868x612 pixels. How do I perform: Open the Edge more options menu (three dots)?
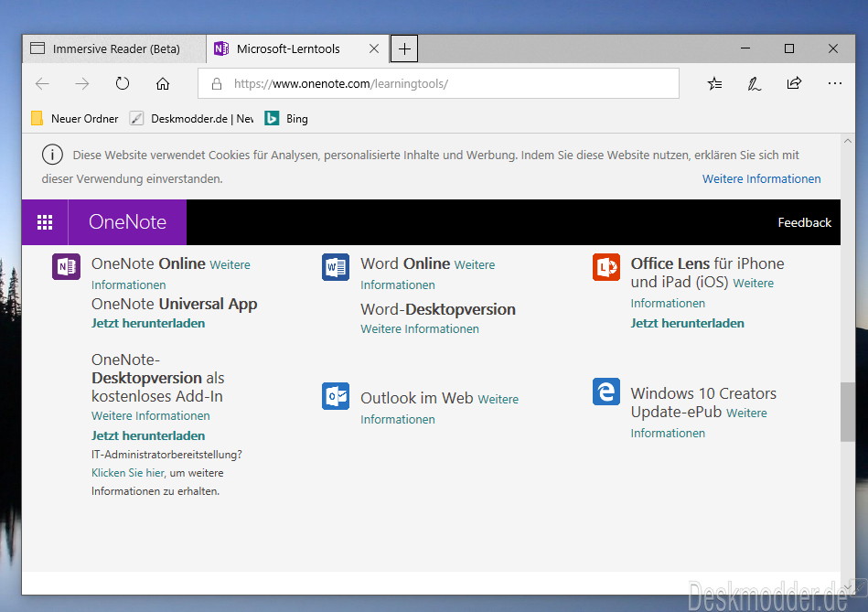click(x=835, y=83)
